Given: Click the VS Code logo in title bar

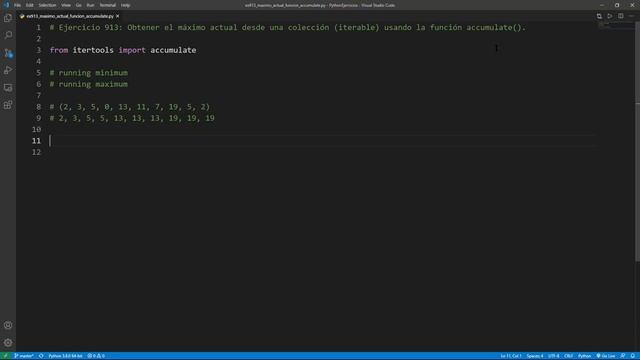Looking at the screenshot, I should (x=6, y=5).
